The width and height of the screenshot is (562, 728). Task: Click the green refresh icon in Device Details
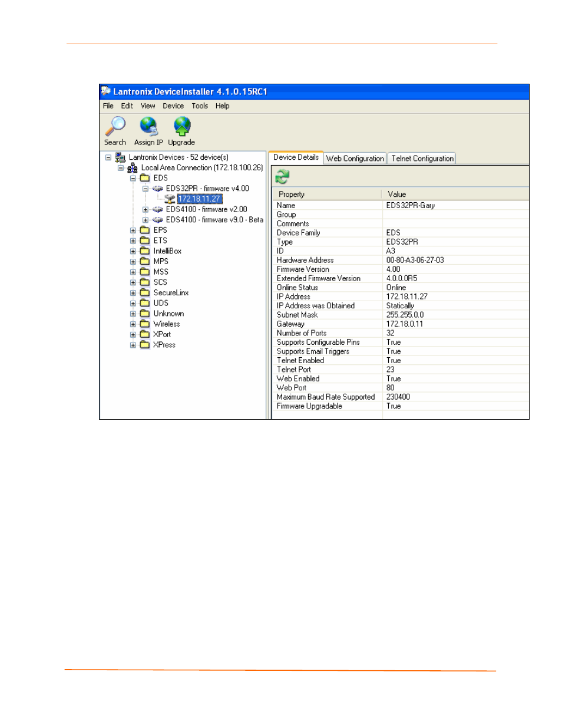tap(283, 176)
